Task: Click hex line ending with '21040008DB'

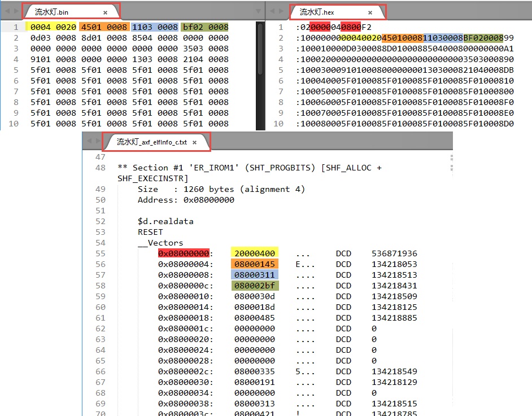Action: point(405,70)
